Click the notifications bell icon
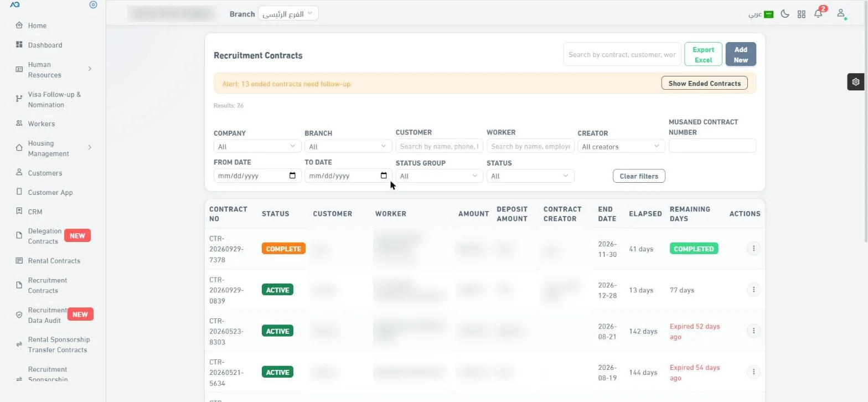 818,14
